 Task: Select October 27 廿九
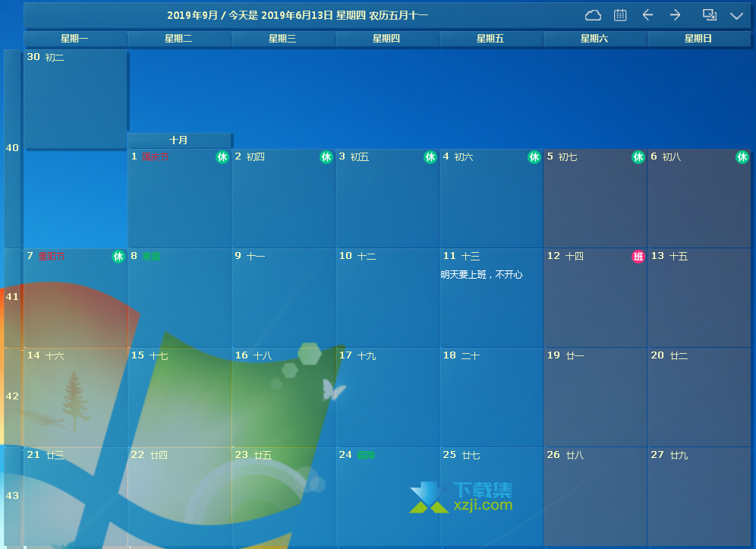pos(699,497)
